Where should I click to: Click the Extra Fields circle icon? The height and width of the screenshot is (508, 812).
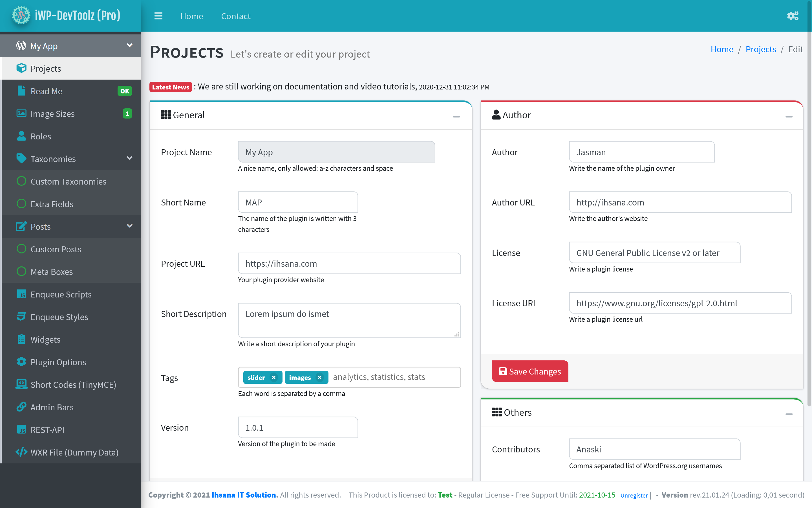(21, 203)
